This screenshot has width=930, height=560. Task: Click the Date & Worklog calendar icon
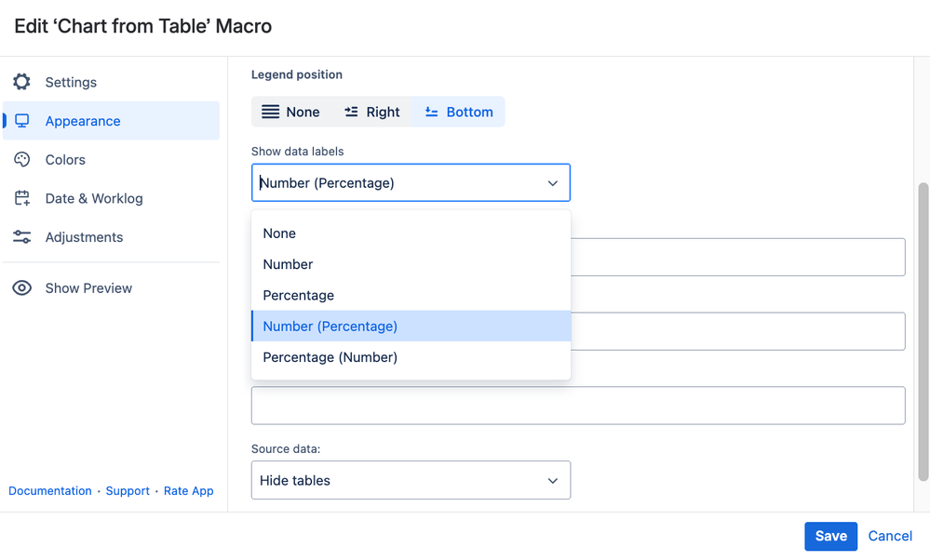[22, 198]
